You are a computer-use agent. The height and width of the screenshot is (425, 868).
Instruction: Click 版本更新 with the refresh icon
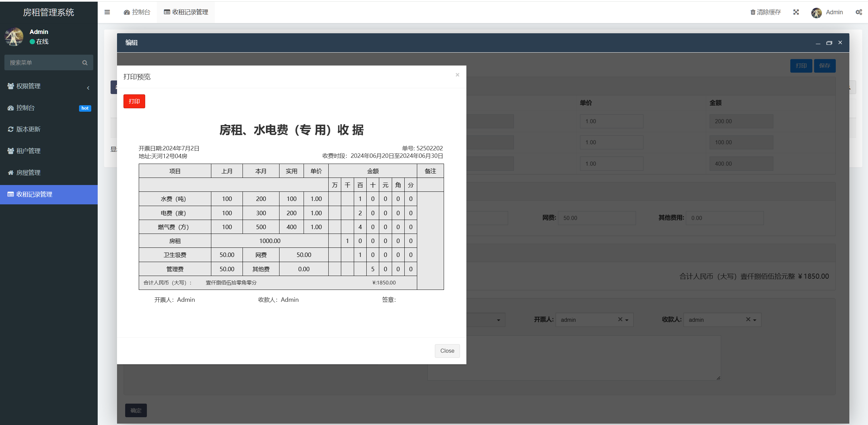[x=28, y=129]
